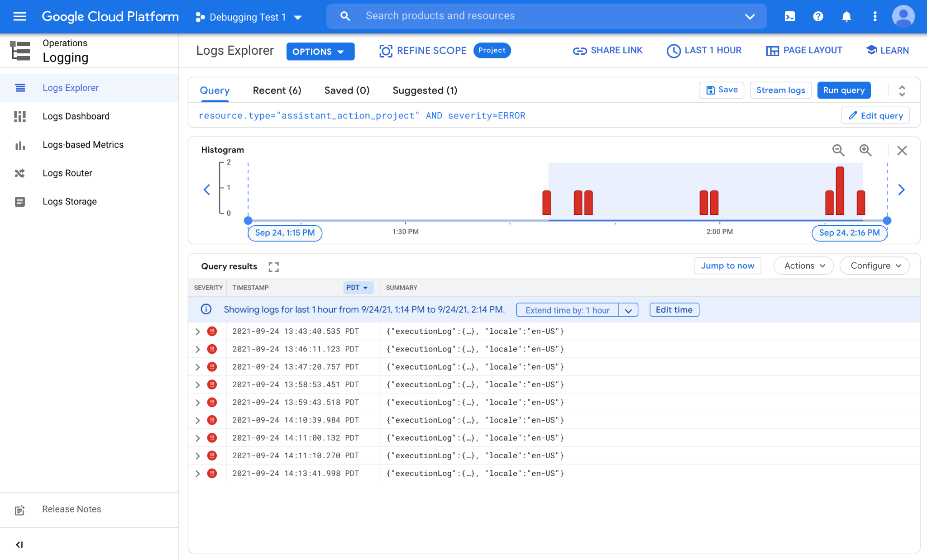Switch to the Recent (6) tab
This screenshot has width=927, height=560.
click(x=277, y=90)
